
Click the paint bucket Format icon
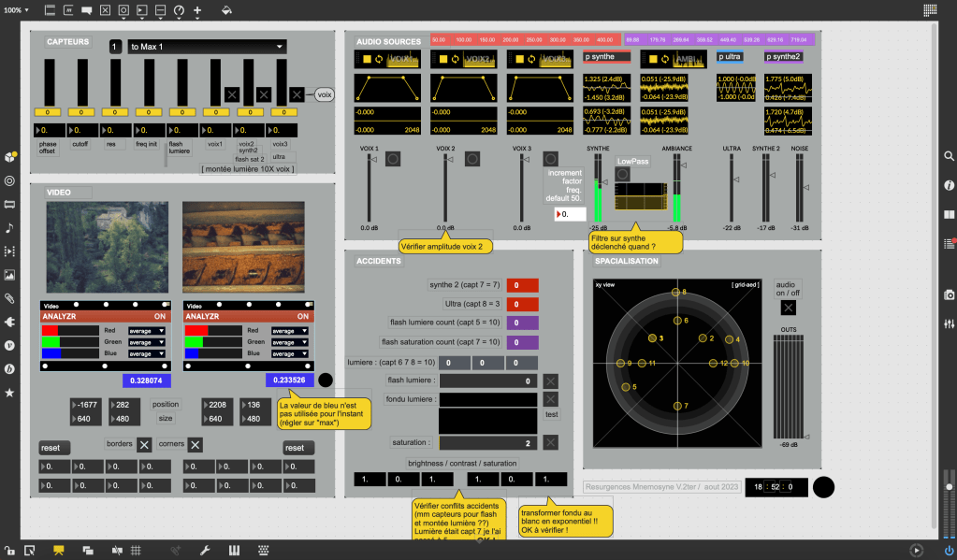click(x=226, y=10)
